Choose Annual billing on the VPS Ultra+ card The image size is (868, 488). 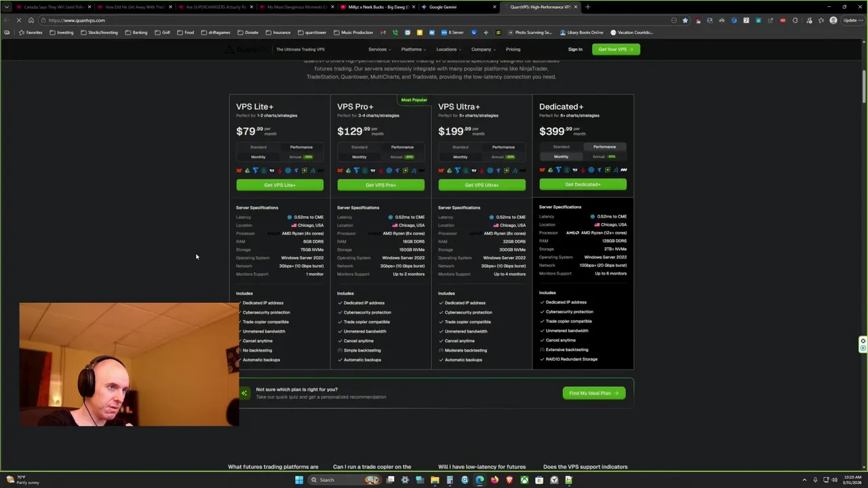(503, 157)
